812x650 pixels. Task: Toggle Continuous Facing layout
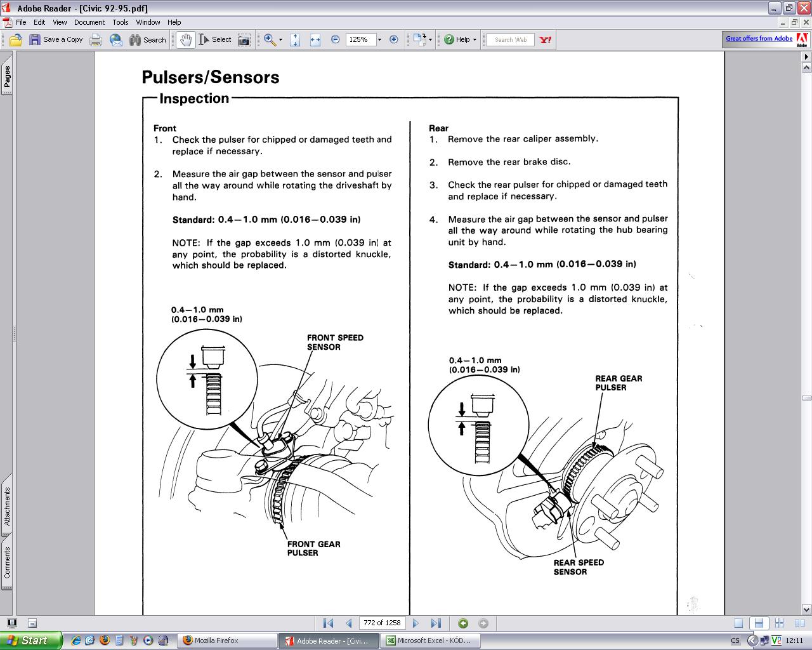779,623
